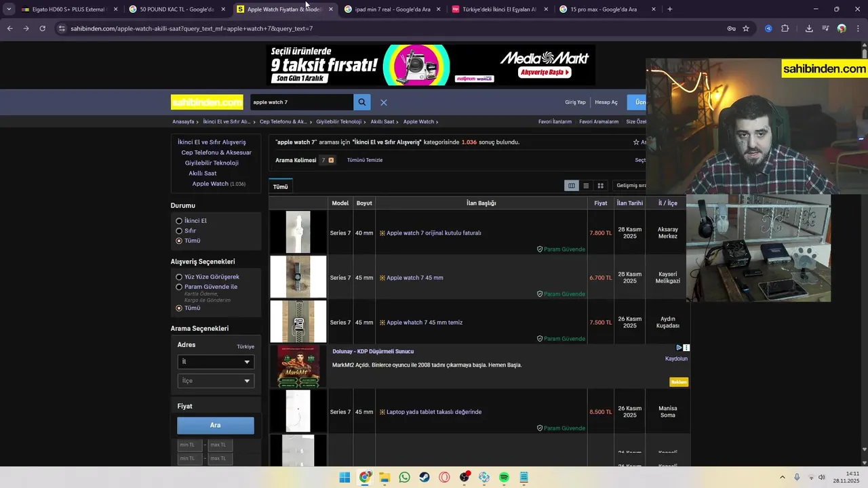Viewport: 868px width, 488px height.
Task: Open Laptop yada tablet takaslı değerinde listing
Action: click(x=434, y=412)
